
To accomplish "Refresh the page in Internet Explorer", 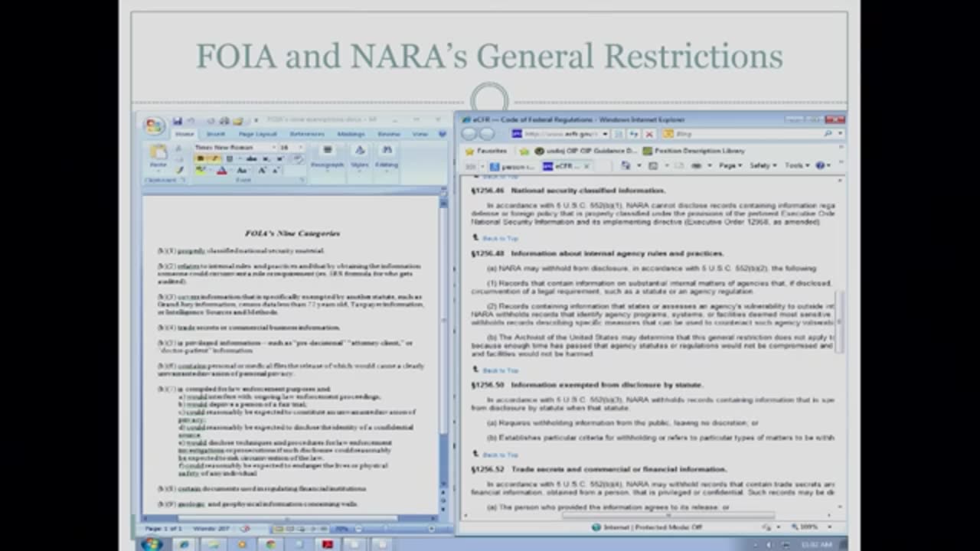I will pyautogui.click(x=634, y=134).
